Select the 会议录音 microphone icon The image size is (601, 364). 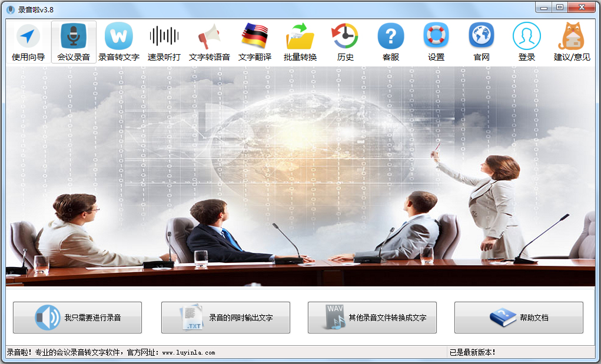pyautogui.click(x=74, y=36)
